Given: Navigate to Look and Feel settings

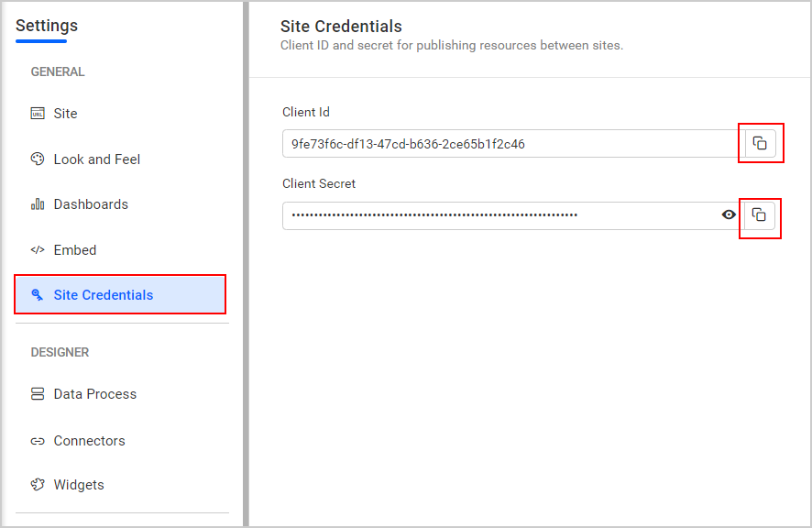Looking at the screenshot, I should point(97,159).
